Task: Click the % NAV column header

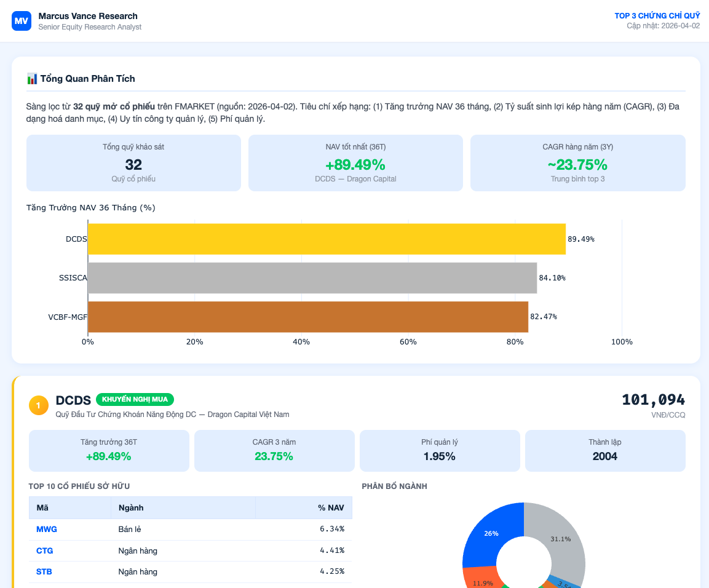Action: pyautogui.click(x=331, y=507)
